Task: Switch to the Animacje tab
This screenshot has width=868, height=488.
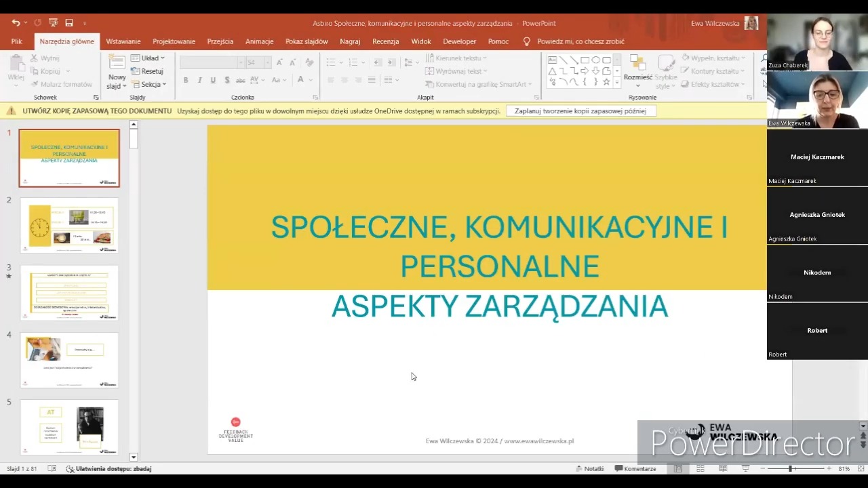Action: [259, 41]
